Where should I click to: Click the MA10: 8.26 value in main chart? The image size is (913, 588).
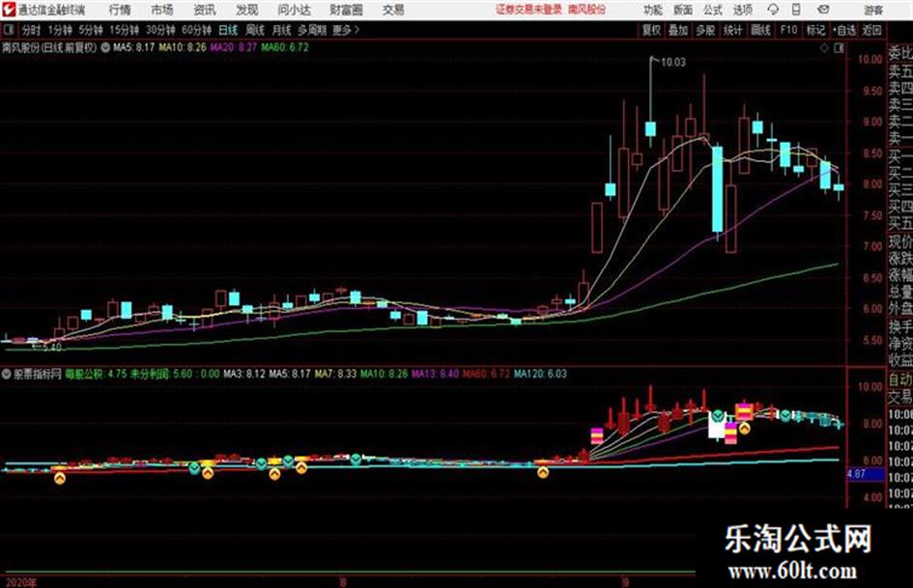(183, 47)
